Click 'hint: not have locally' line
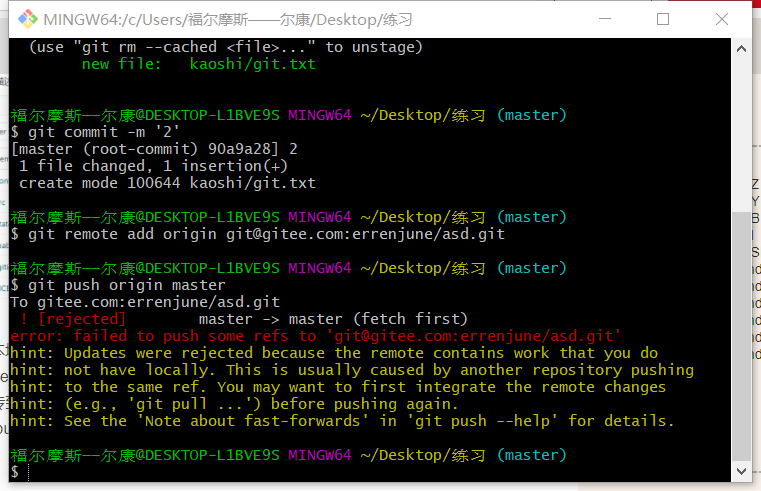Screen dimensions: 761x491 click(352, 370)
